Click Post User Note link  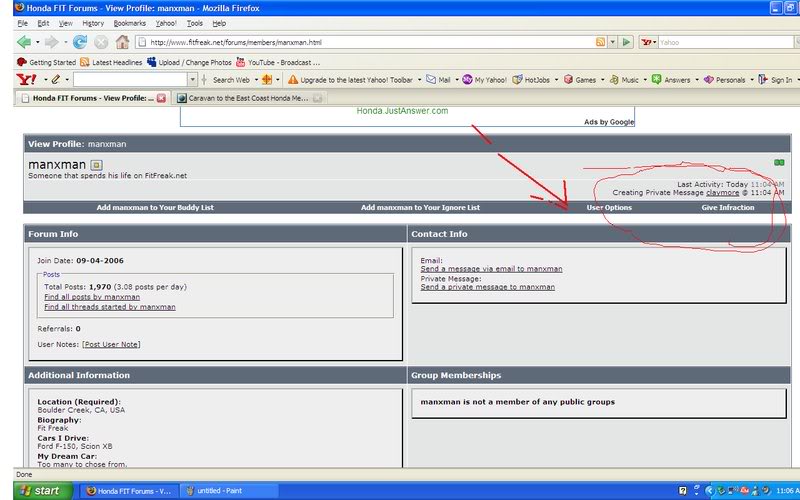tap(111, 344)
